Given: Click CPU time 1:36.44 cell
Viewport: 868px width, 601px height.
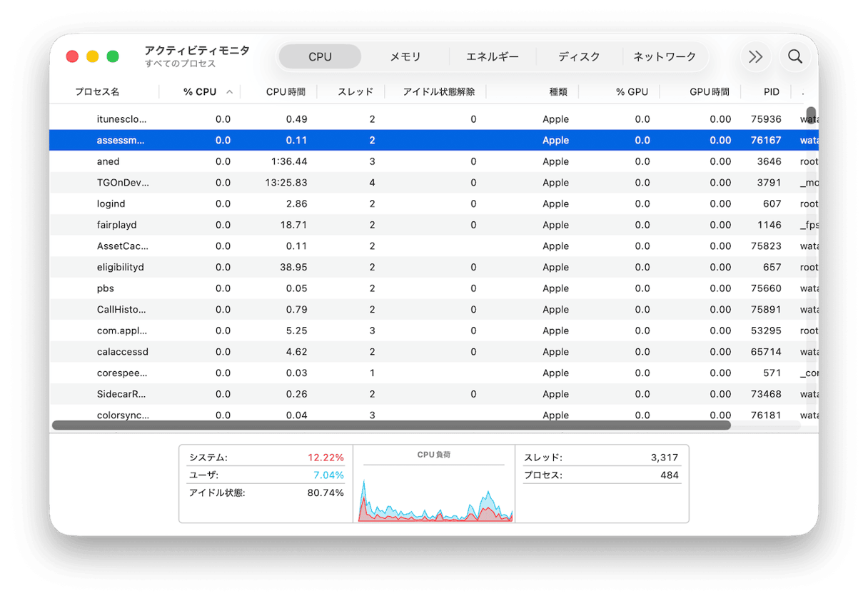Looking at the screenshot, I should pos(289,161).
